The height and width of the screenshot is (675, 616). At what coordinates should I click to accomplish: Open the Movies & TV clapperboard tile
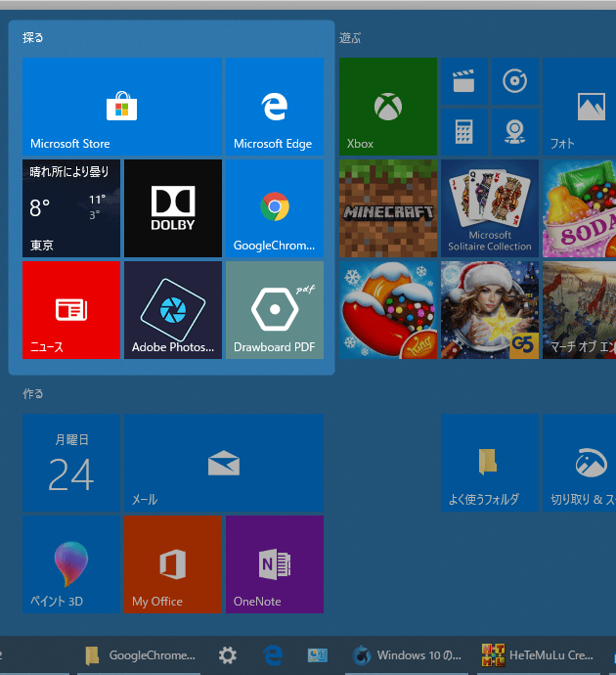coord(464,81)
